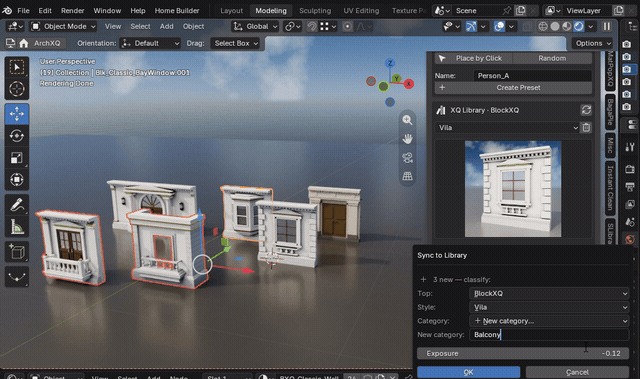
Task: Click the Create Preset button
Action: click(513, 88)
